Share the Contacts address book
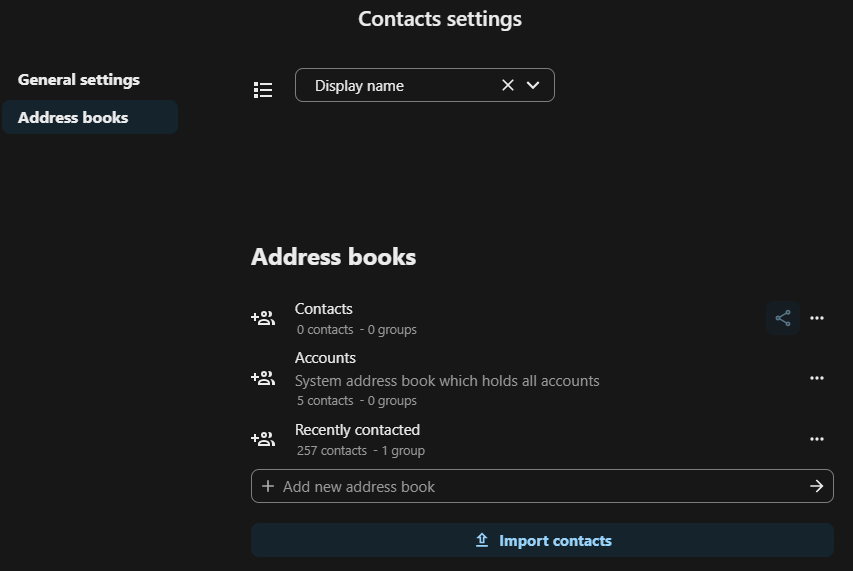Screen dimensions: 853x571 [783, 319]
